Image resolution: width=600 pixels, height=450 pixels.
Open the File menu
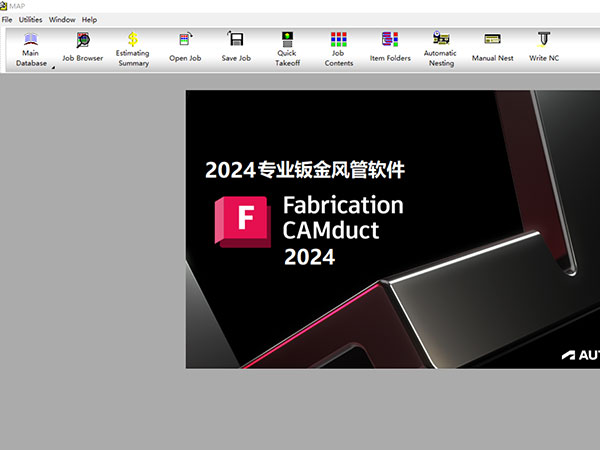pos(7,20)
